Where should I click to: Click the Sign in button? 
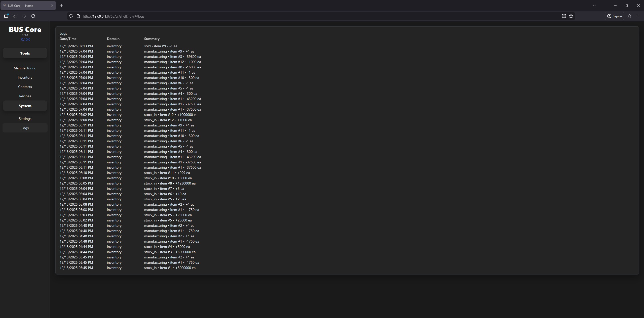coord(614,16)
